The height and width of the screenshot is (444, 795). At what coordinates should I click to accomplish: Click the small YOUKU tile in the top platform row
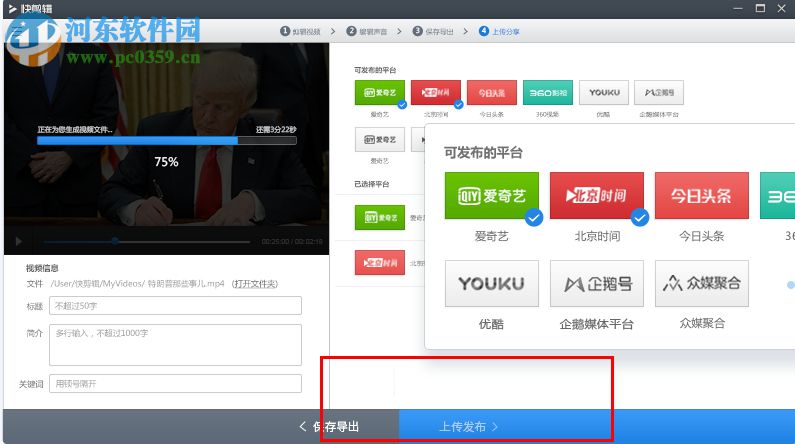(604, 93)
